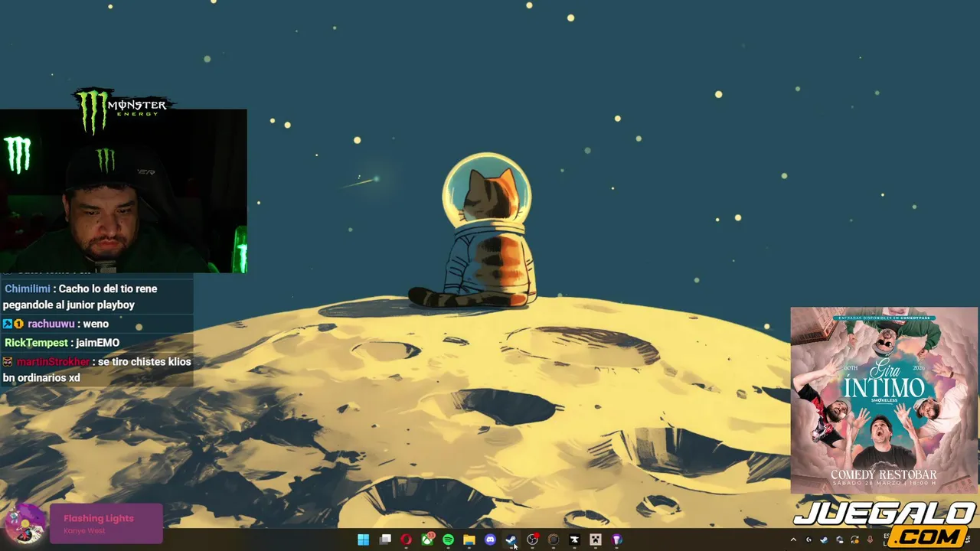The image size is (980, 551).
Task: Click the Gira Intimo Comedy Restobar poster
Action: pos(884,400)
